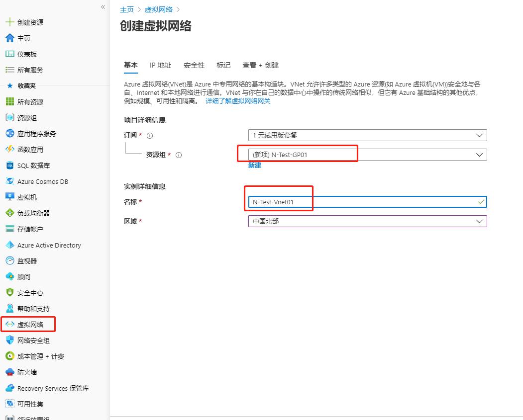
Task: Switch to the 基本 tab
Action: pos(131,65)
